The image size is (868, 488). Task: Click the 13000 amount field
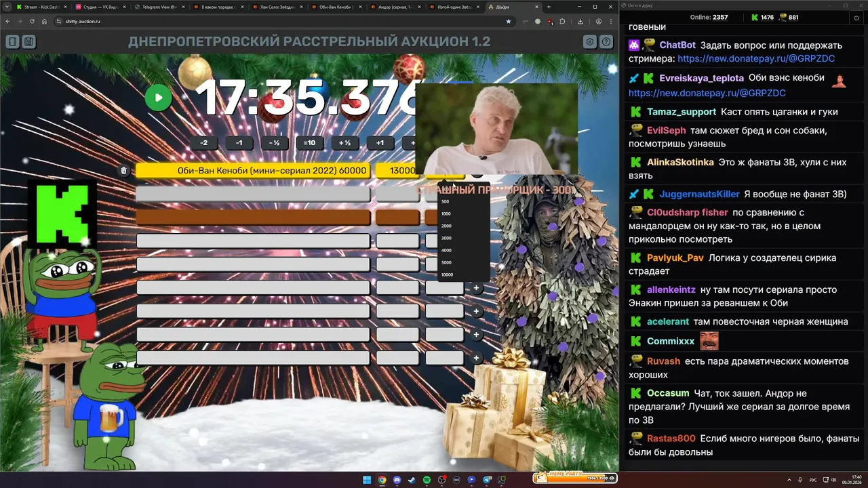[397, 171]
